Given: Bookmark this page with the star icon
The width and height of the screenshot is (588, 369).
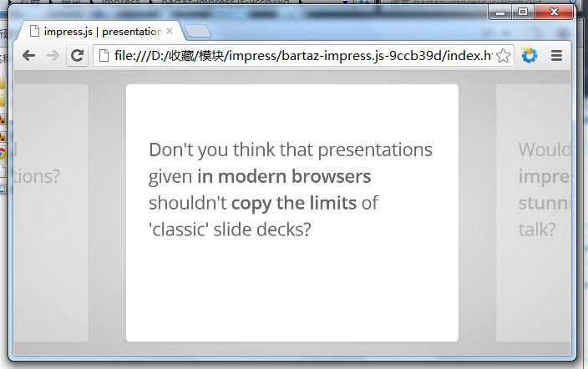Looking at the screenshot, I should click(x=503, y=56).
